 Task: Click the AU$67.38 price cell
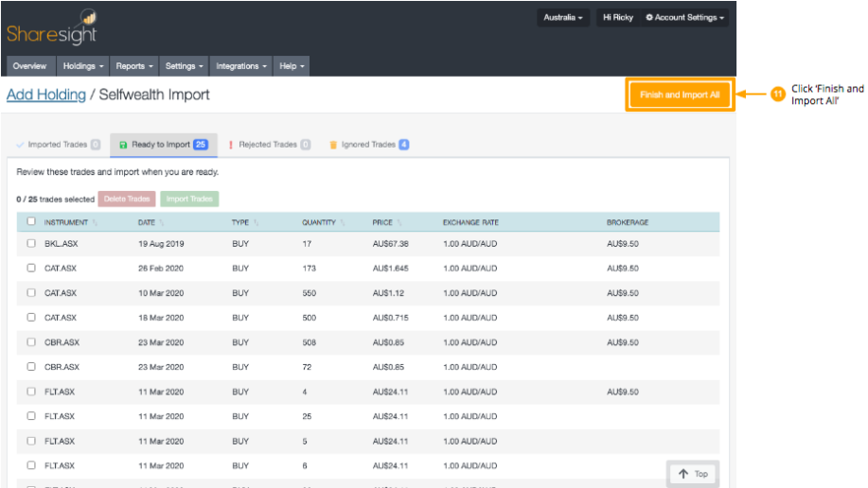click(390, 243)
